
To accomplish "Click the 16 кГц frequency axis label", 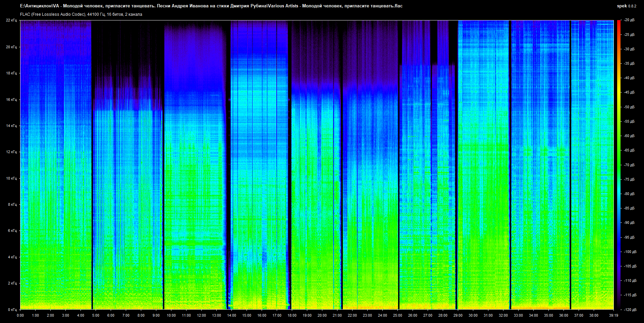I will 11,100.
